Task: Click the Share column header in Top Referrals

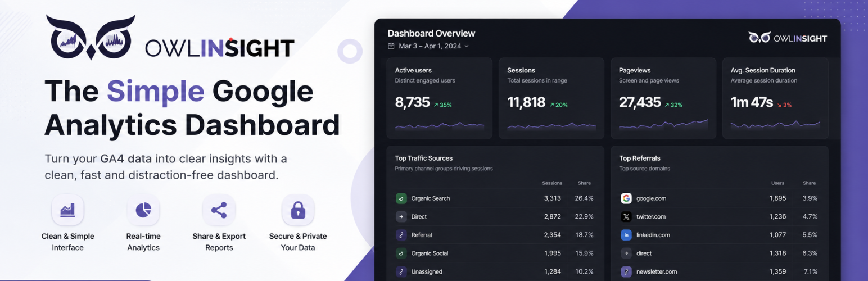Action: click(809, 183)
